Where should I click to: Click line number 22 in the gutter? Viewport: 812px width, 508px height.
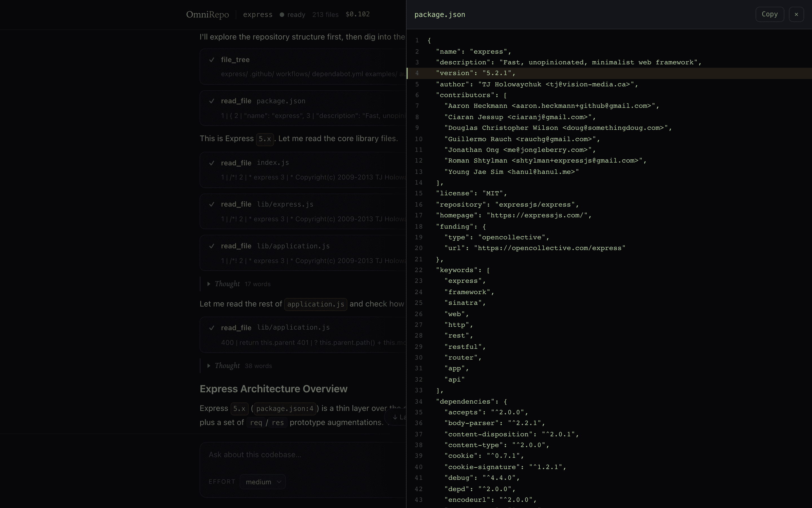(x=418, y=270)
